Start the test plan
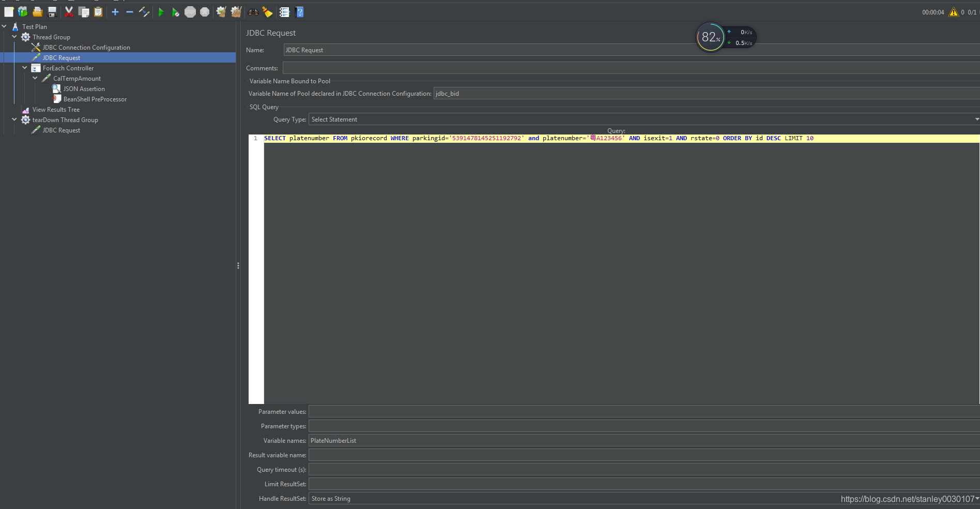 pyautogui.click(x=161, y=12)
